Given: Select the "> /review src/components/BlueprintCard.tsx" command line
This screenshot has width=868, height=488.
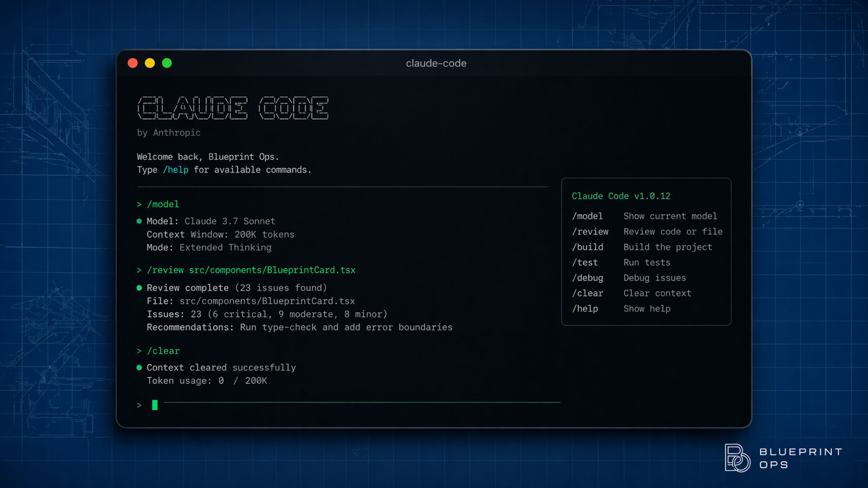Looking at the screenshot, I should [x=246, y=270].
